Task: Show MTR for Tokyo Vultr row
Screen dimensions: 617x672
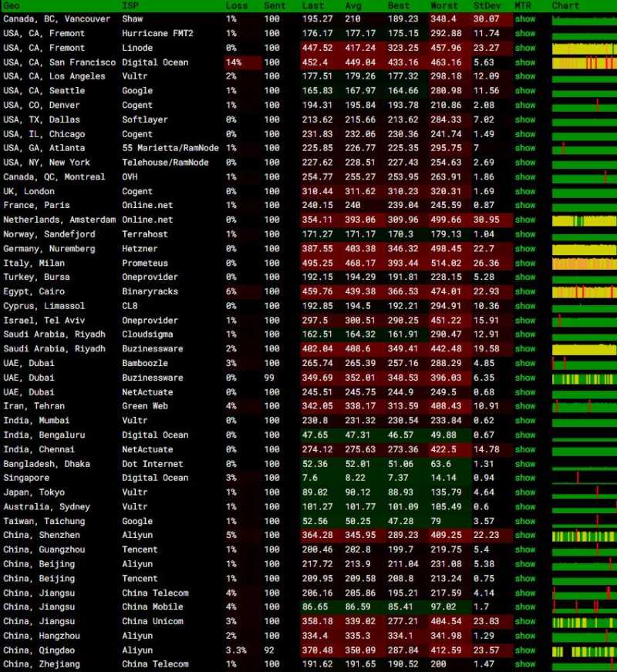Action: click(x=525, y=492)
